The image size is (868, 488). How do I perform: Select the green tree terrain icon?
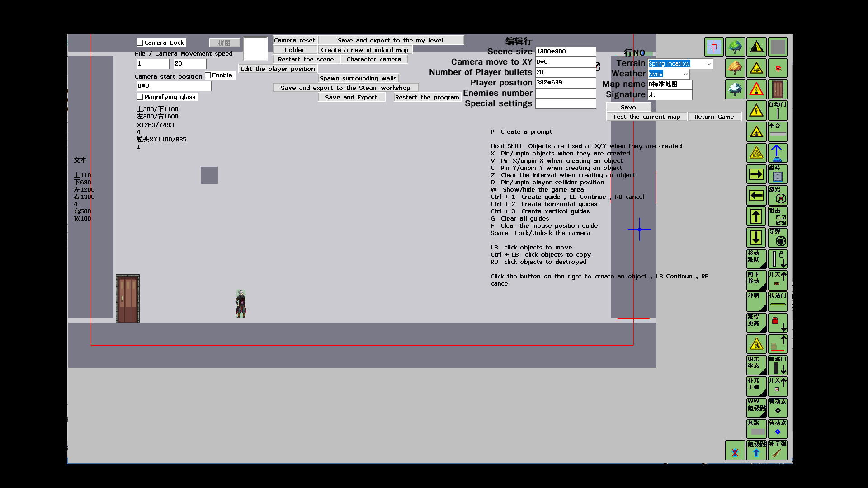pyautogui.click(x=735, y=47)
